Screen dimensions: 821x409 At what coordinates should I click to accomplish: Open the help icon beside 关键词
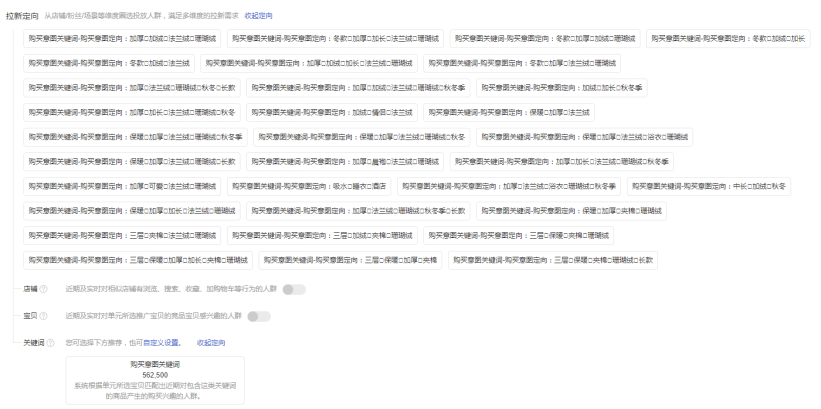tap(50, 343)
